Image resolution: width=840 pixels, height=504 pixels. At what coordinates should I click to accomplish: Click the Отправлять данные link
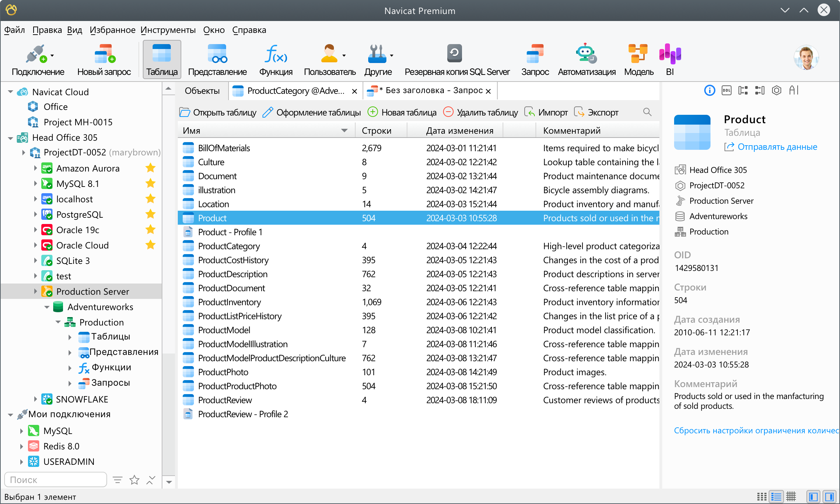(771, 147)
